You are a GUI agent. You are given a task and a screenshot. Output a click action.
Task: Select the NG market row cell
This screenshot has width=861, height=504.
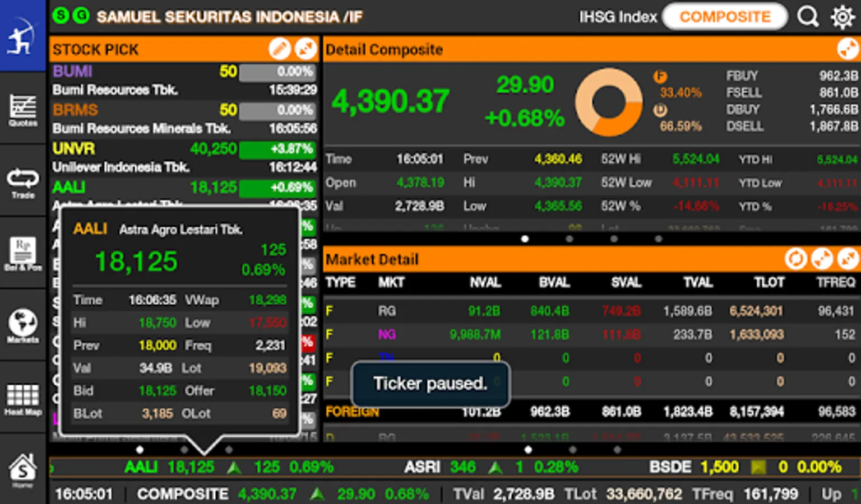click(x=387, y=334)
